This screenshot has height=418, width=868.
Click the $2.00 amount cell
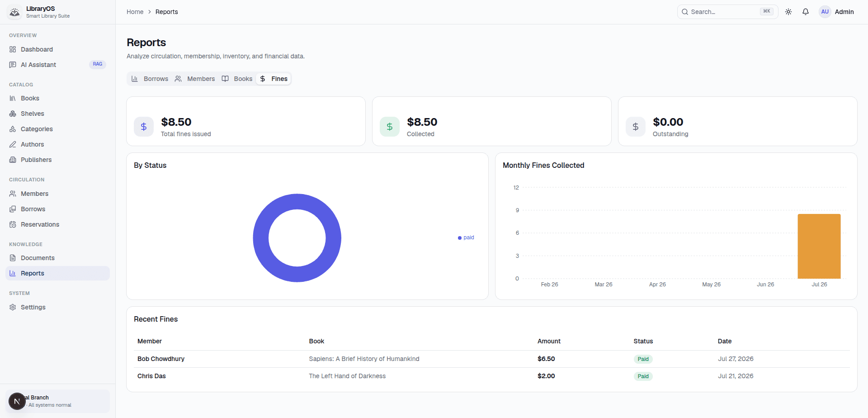[546, 376]
